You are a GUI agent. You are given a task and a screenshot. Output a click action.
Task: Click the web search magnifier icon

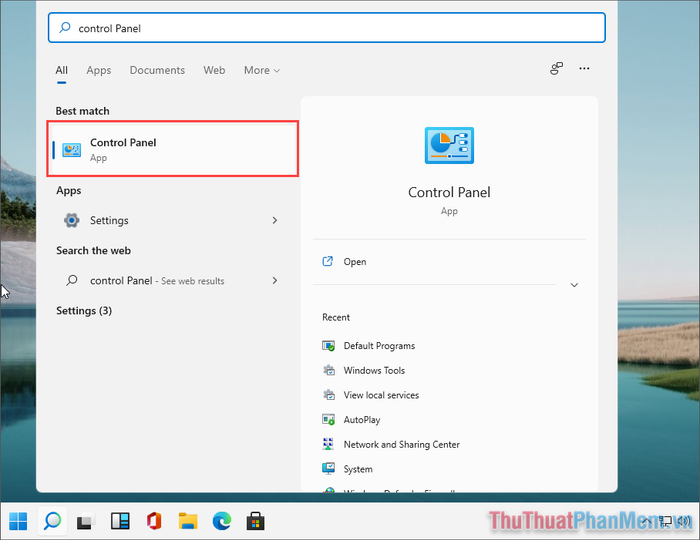71,281
